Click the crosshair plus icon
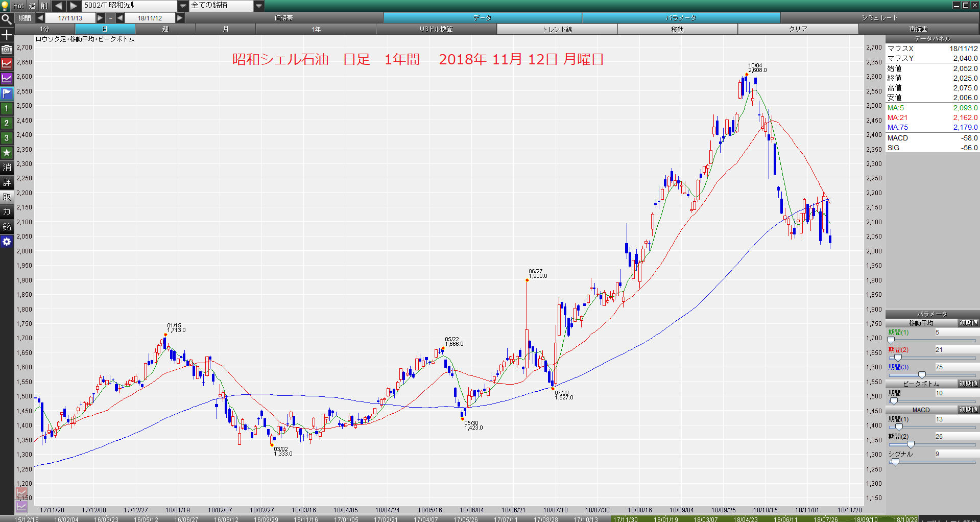The height and width of the screenshot is (522, 980). click(x=7, y=35)
